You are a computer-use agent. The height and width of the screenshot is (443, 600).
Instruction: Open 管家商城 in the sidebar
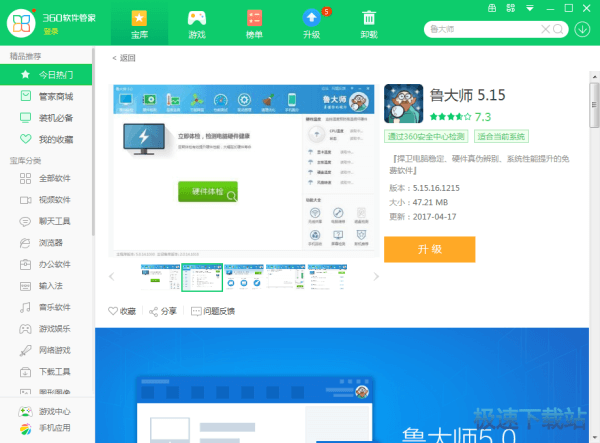[x=46, y=96]
